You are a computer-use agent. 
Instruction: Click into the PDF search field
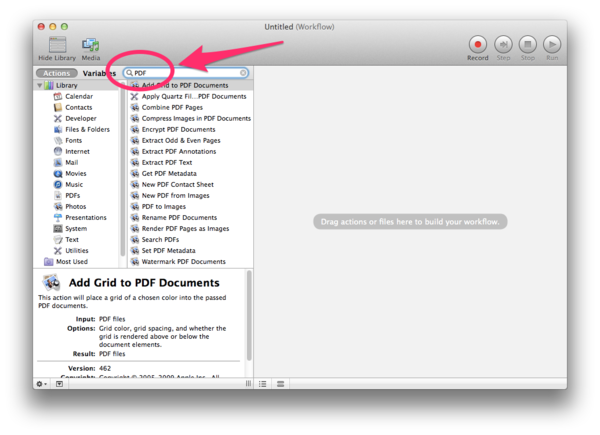[x=186, y=73]
